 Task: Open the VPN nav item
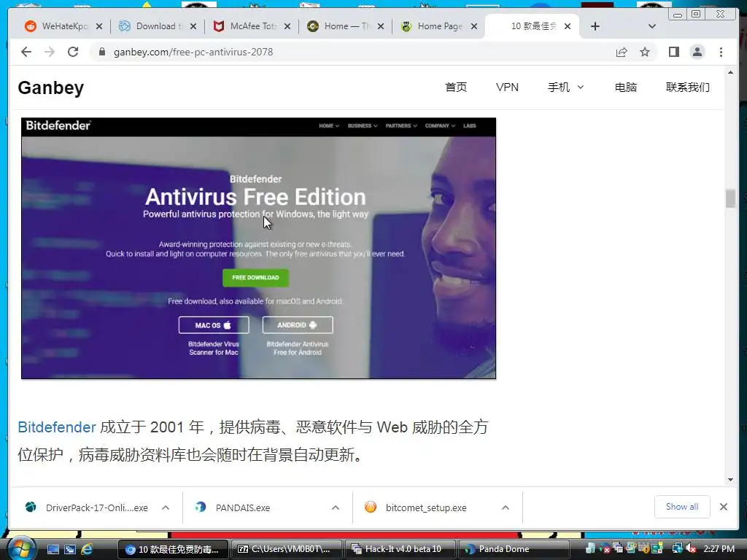pos(507,87)
